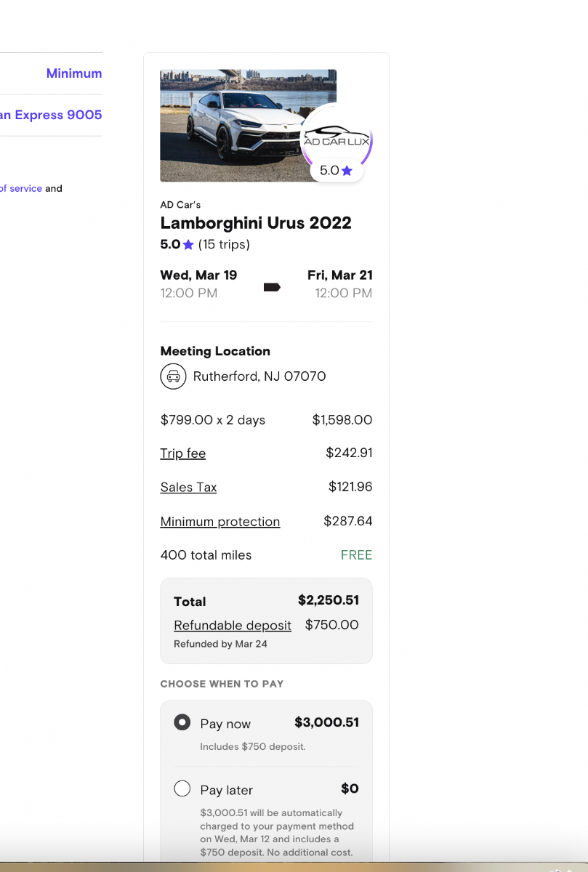Click the Minimum link in left panel
The image size is (588, 872).
point(74,73)
